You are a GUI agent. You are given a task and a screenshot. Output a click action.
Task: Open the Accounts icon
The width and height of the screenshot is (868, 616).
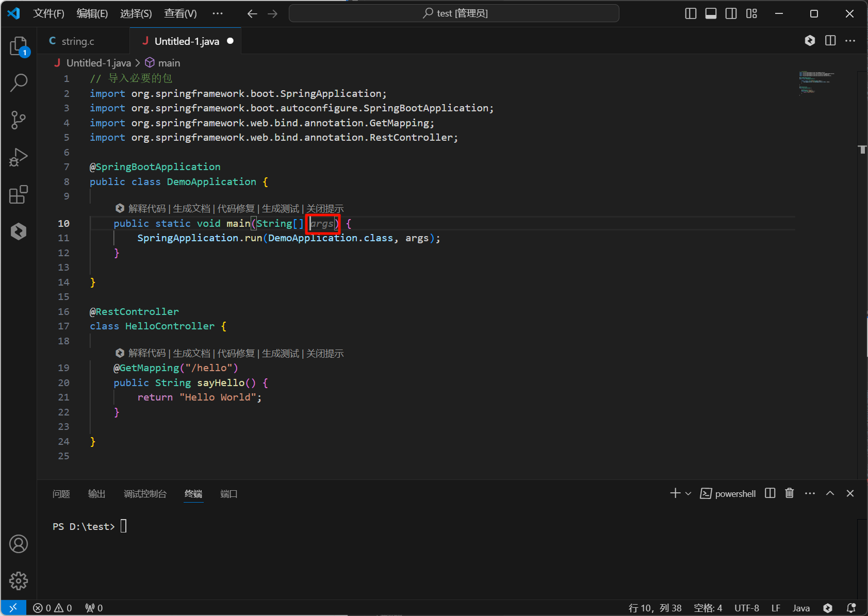tap(19, 544)
